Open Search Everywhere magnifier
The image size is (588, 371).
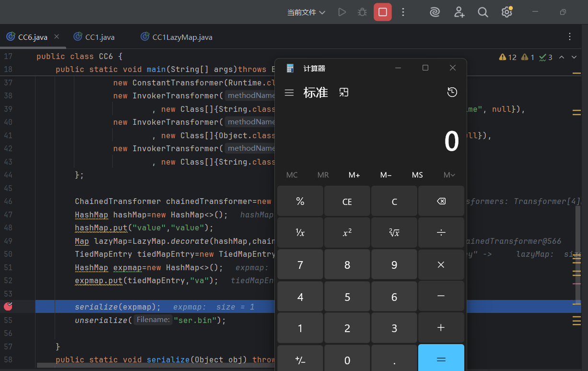483,12
